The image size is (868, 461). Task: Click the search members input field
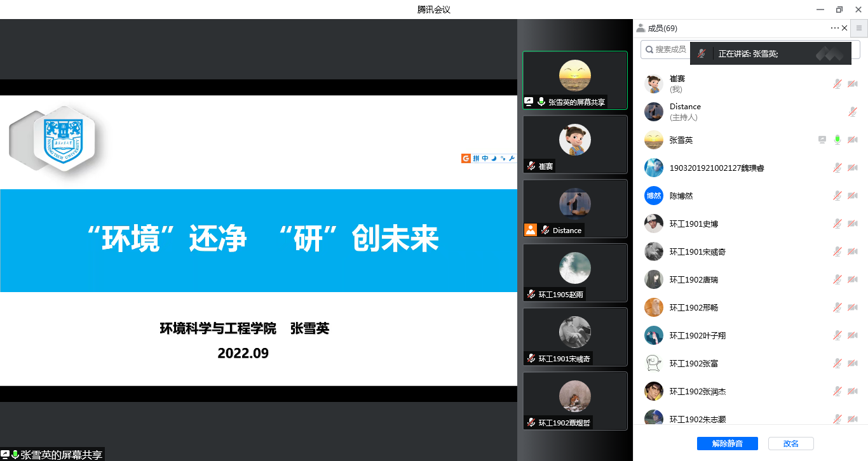pos(667,49)
